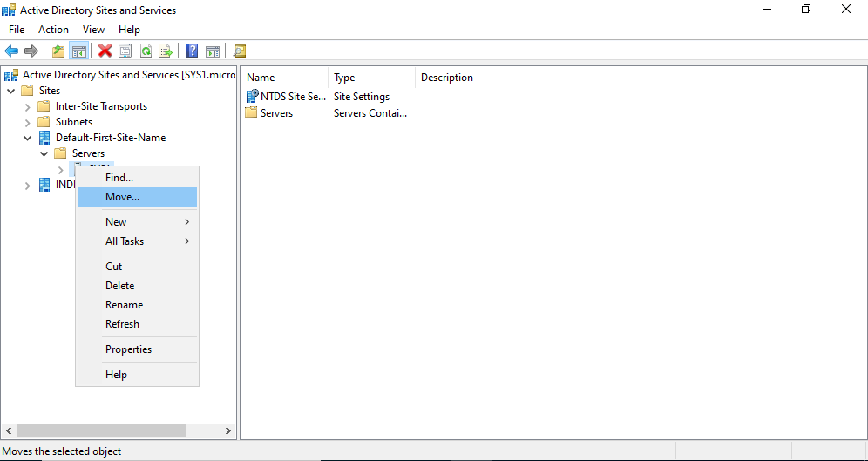Collapse the Default-First-Site-Name node
Viewport: 868px width, 461px height.
click(x=28, y=137)
